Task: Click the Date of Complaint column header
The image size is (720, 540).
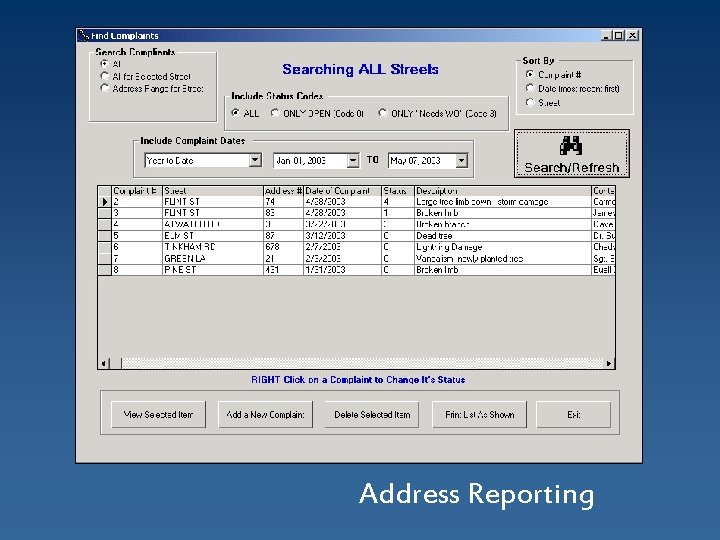Action: (343, 191)
